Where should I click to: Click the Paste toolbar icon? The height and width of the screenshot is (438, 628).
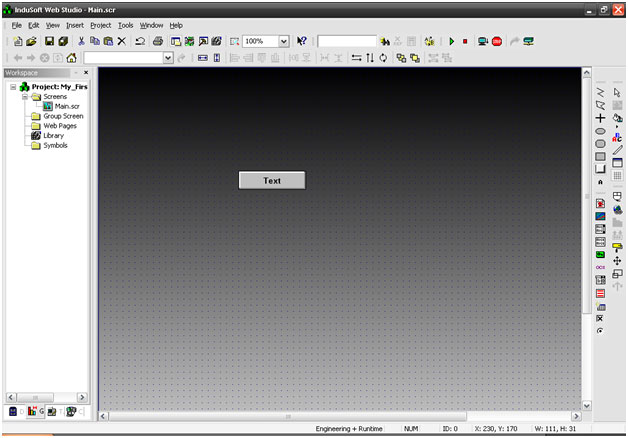108,41
